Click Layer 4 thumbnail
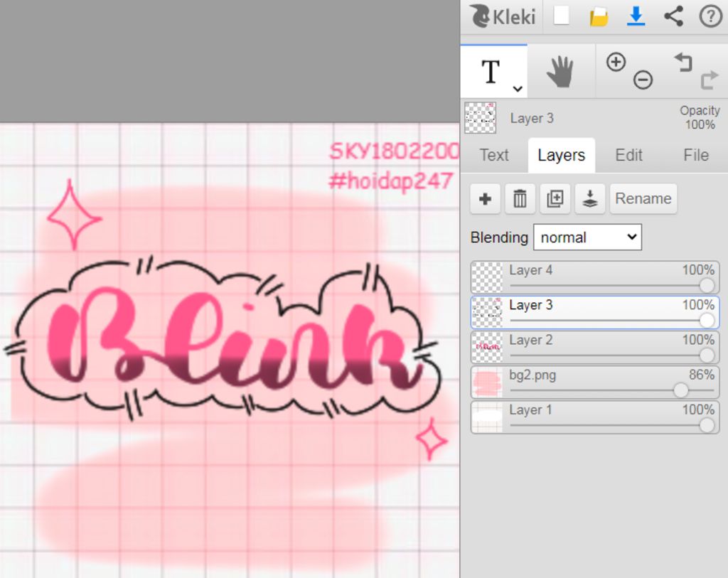Screen dimensions: 728x578 click(487, 278)
